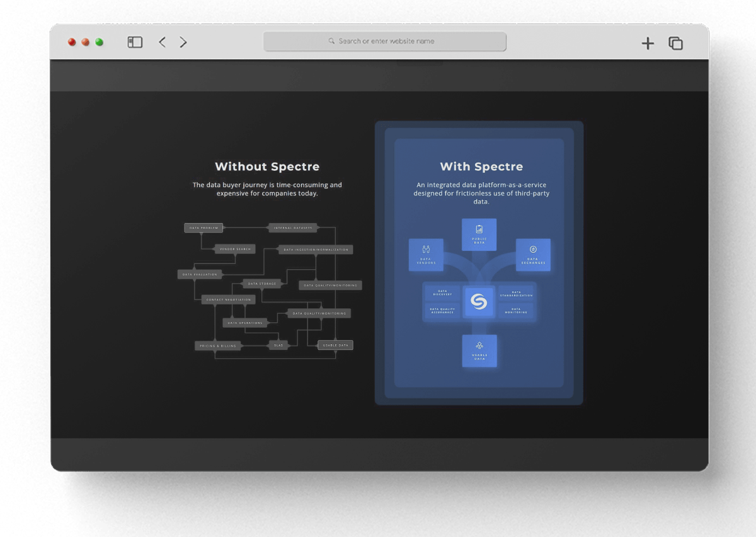Select the Data Discovery block

[442, 293]
